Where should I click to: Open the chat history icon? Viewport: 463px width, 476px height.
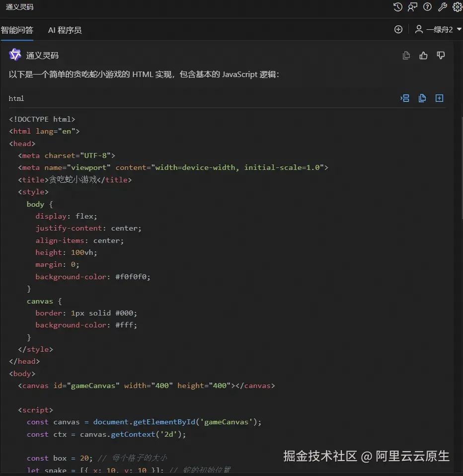(398, 6)
